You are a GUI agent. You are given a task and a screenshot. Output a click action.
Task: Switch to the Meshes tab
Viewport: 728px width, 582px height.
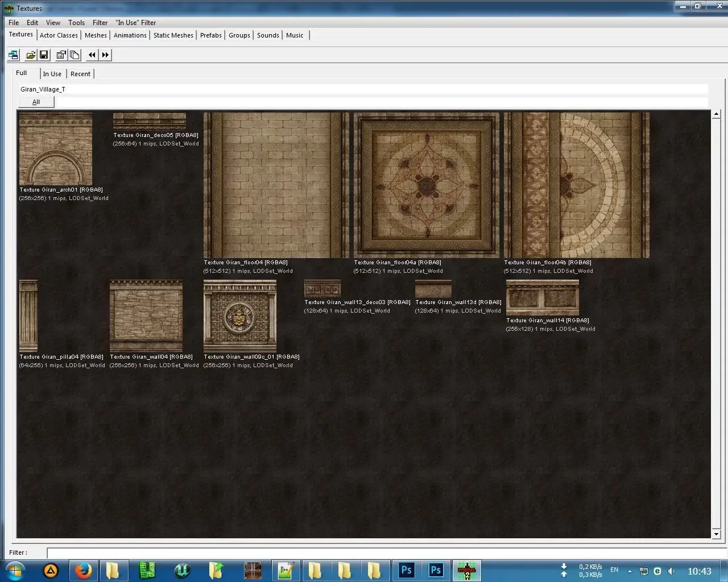click(96, 35)
